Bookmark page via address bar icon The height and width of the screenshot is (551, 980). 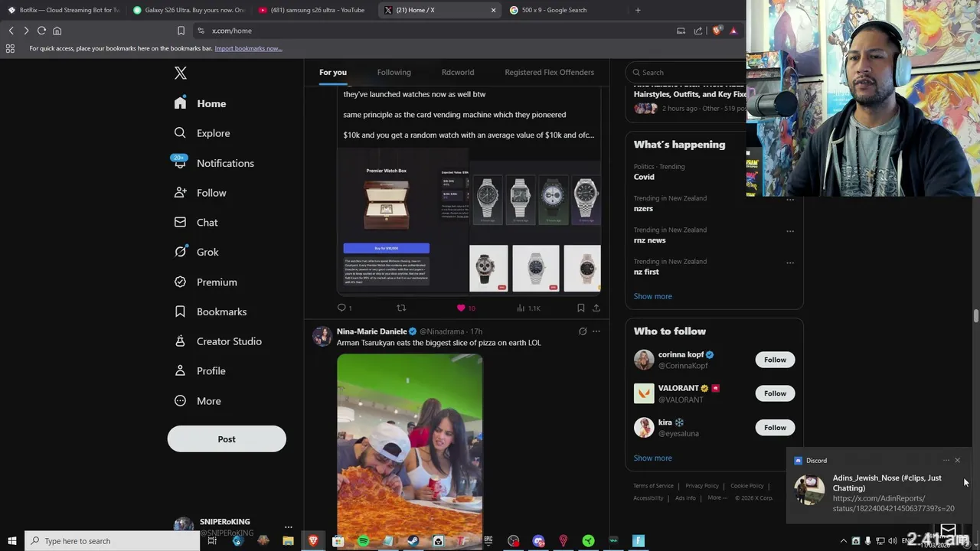(x=181, y=31)
